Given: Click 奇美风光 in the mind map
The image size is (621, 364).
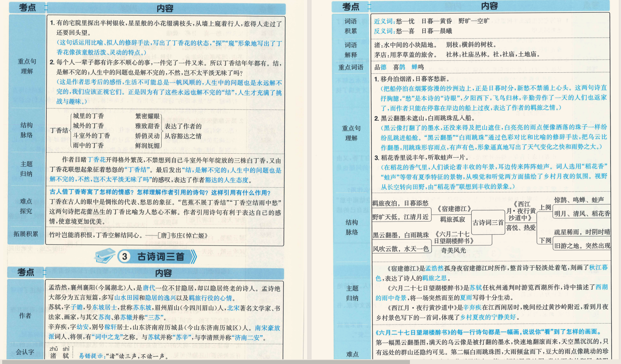Looking at the screenshot, I should point(454,250).
